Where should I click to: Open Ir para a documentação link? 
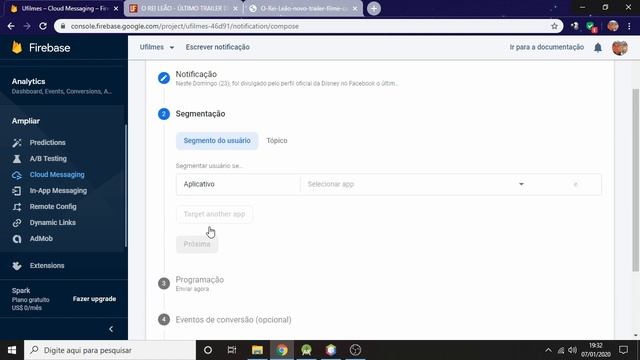[547, 47]
